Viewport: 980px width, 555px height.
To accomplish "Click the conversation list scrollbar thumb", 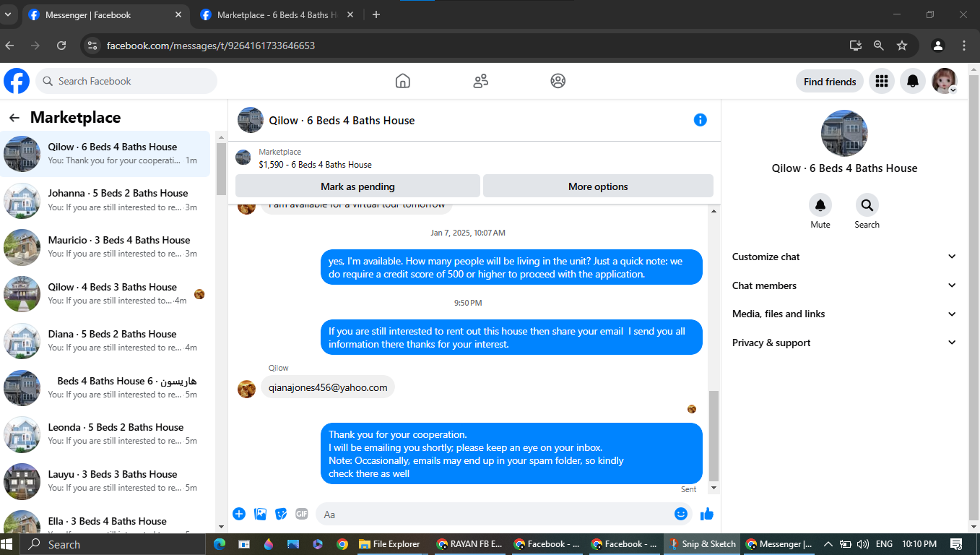I will 221,169.
